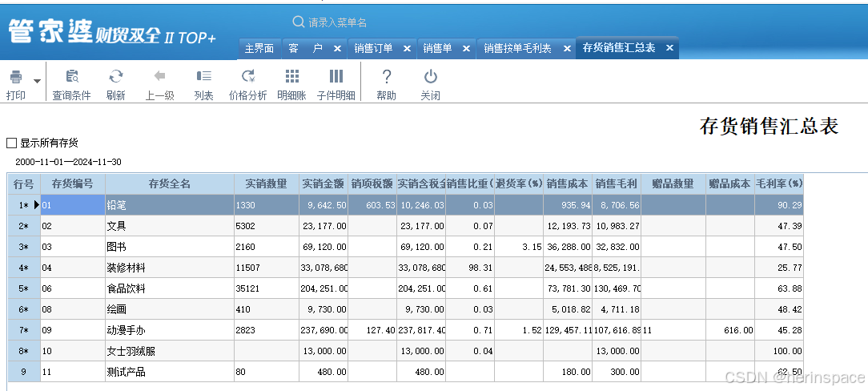Select the 绘画 row name cell
Screen dimensions: 868x391
click(x=170, y=309)
